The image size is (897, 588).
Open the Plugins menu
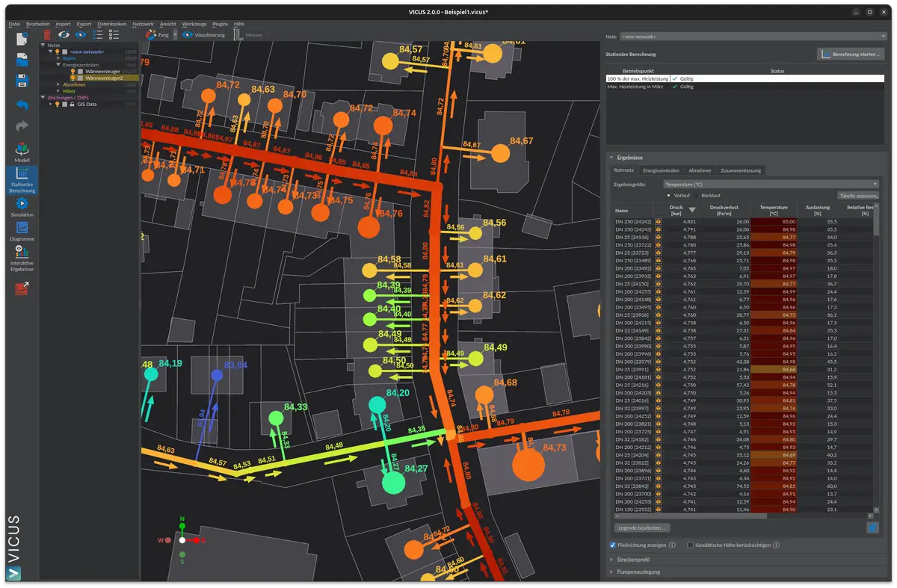(x=220, y=24)
